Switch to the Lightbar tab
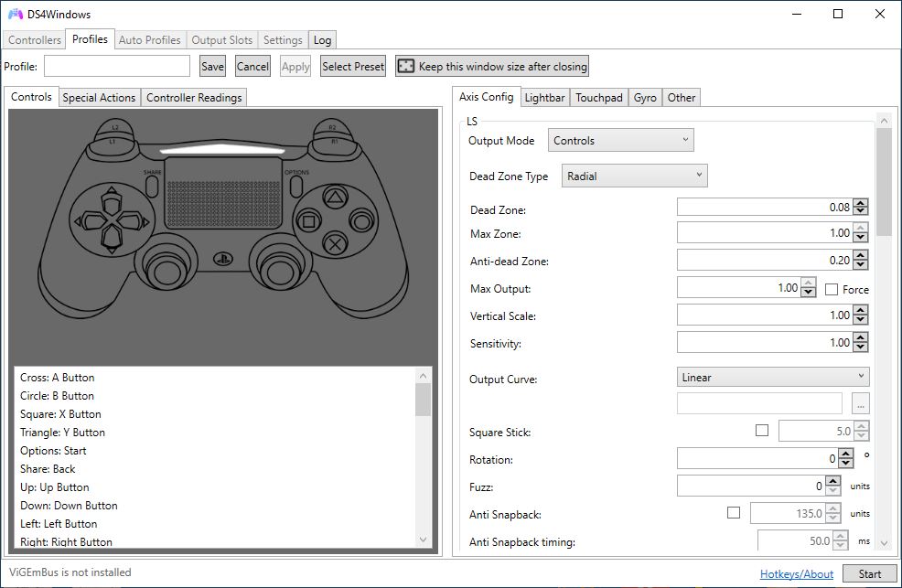The width and height of the screenshot is (902, 588). (544, 97)
